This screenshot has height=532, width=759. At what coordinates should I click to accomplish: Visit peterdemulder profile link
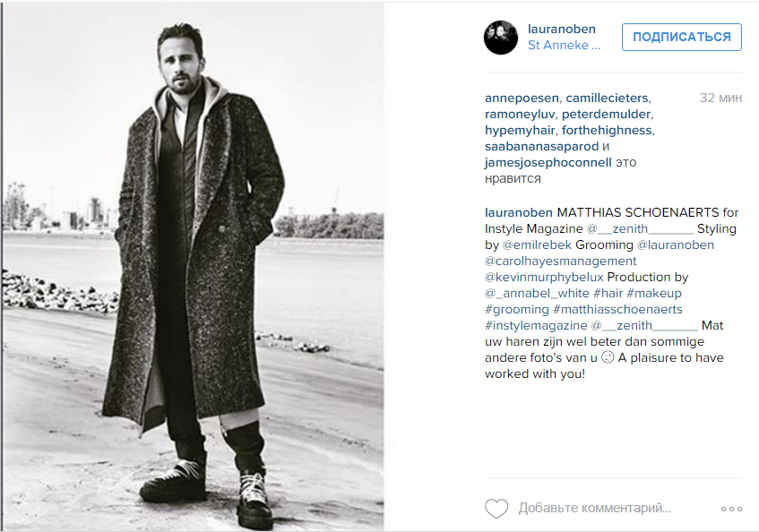(x=606, y=114)
